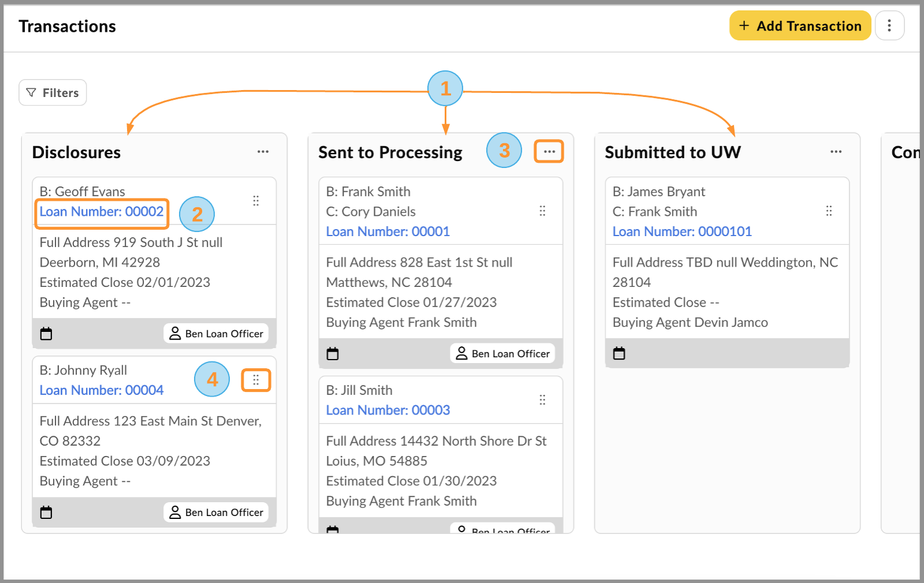Image resolution: width=924 pixels, height=583 pixels.
Task: Click the calendar icon on Geoff Evans card
Action: [x=46, y=333]
